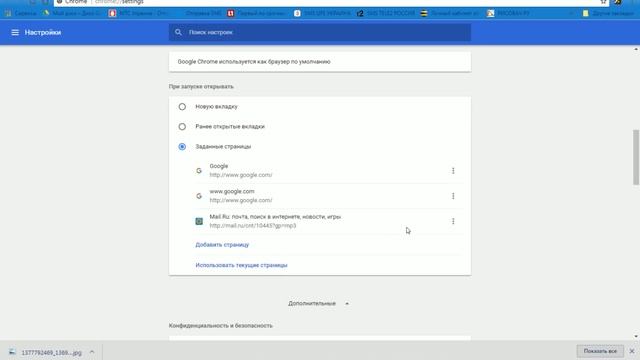
Task: Click the www.google.com page title text
Action: 232,191
